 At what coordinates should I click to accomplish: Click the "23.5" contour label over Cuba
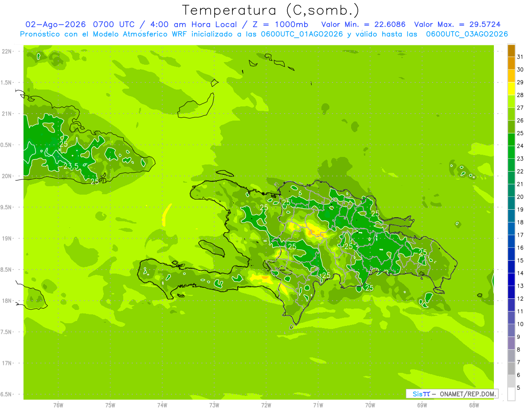pyautogui.click(x=70, y=166)
